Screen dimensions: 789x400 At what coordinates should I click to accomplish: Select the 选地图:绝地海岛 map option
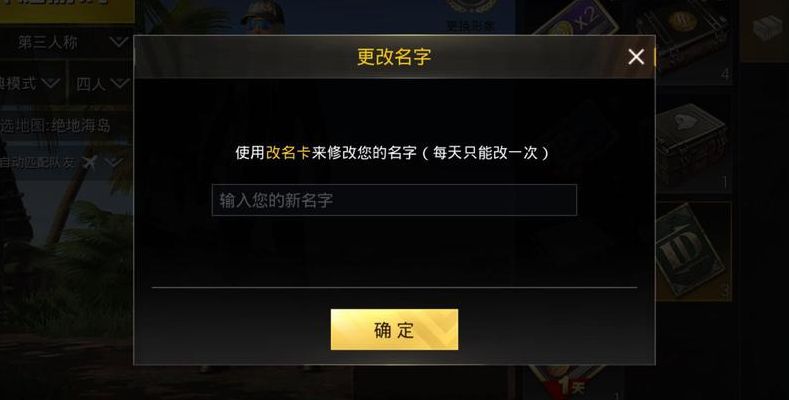55,125
